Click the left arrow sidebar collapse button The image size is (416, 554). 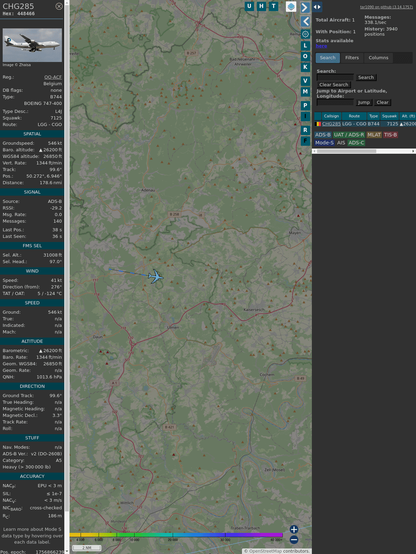click(x=305, y=22)
